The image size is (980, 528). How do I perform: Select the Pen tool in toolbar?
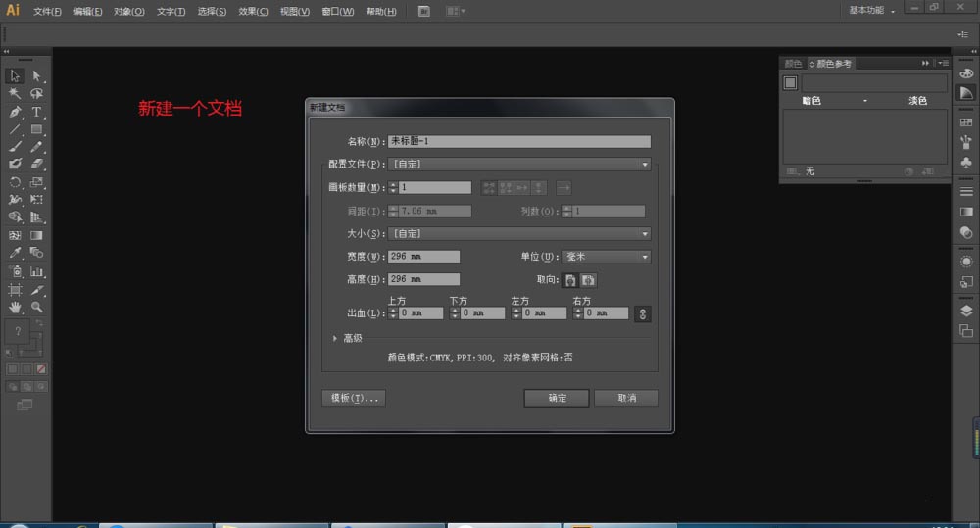click(x=15, y=112)
